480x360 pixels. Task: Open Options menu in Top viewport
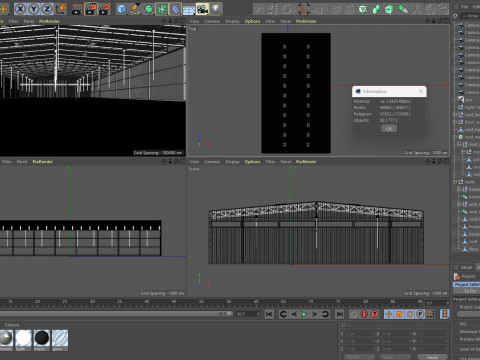point(252,21)
